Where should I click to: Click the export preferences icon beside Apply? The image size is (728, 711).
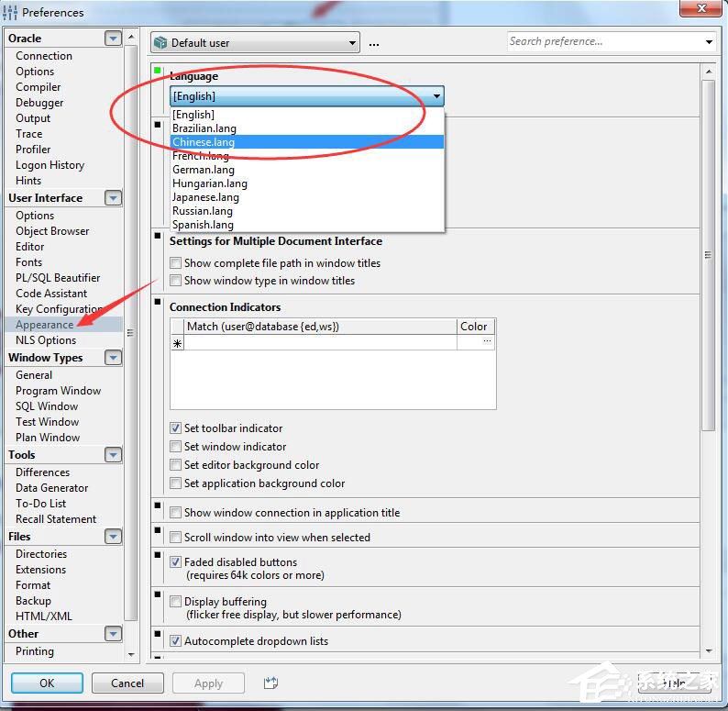coord(270,683)
